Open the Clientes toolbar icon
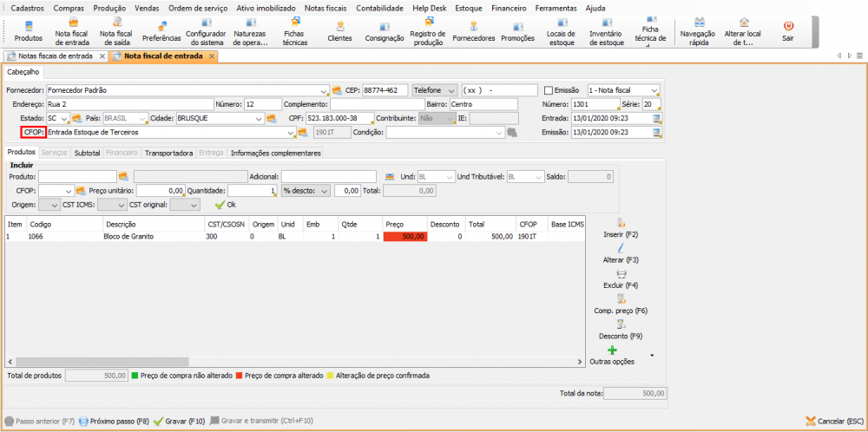 [339, 26]
